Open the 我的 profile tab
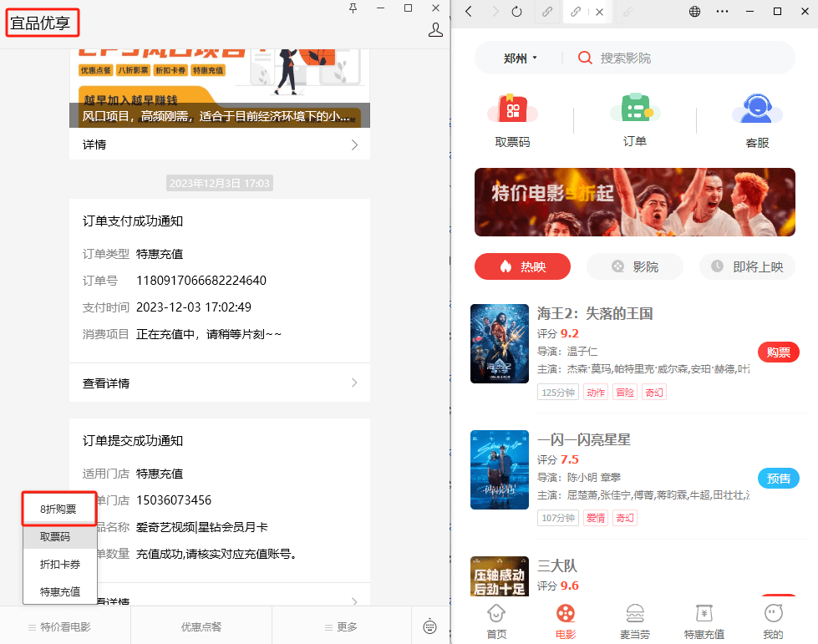Screen dimensions: 818x644 [x=773, y=621]
